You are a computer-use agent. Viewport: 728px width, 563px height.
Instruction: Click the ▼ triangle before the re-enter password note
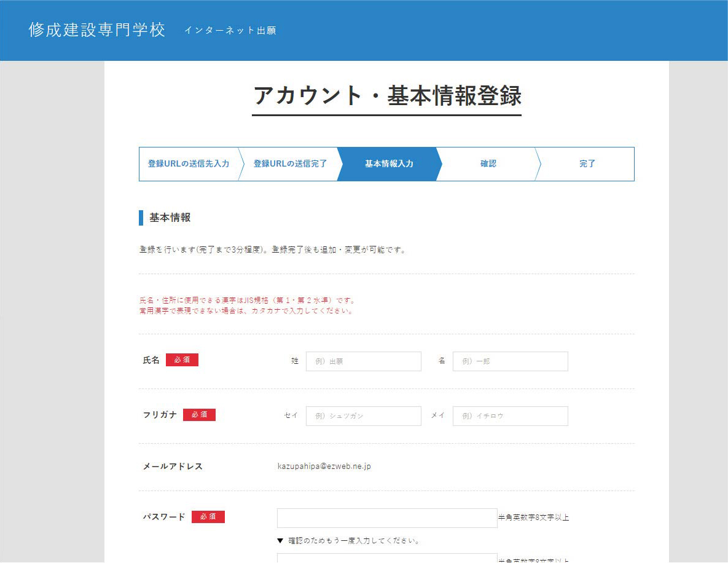click(280, 541)
